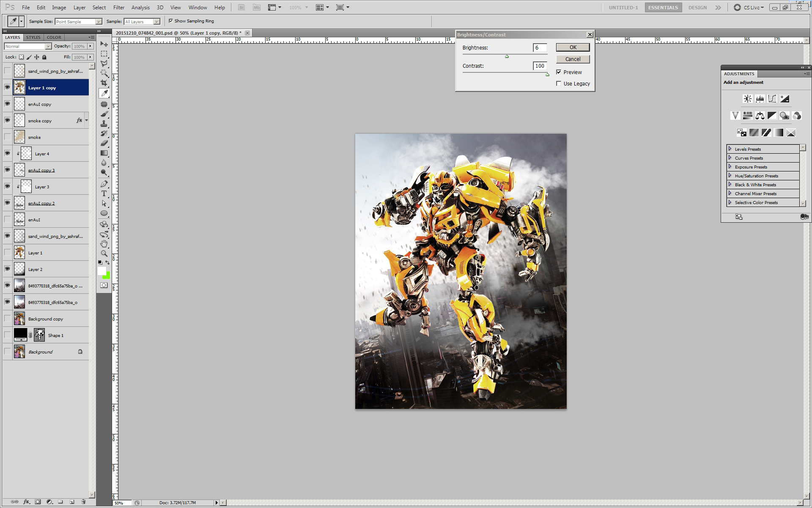Viewport: 812px width, 508px height.
Task: Add a Levels adjustment layer
Action: 760,99
